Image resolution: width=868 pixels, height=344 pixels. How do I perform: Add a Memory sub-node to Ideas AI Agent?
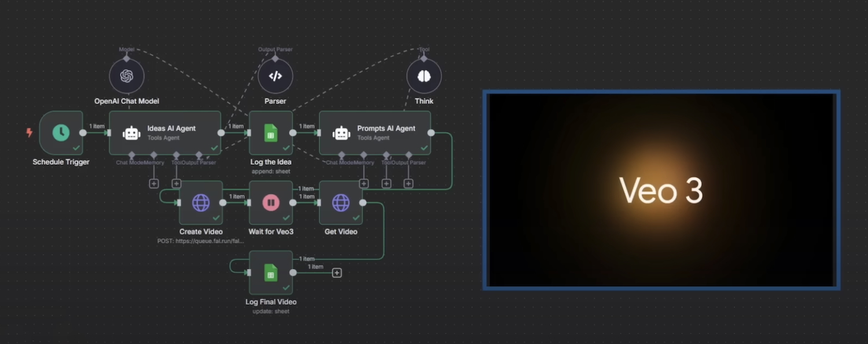click(154, 183)
